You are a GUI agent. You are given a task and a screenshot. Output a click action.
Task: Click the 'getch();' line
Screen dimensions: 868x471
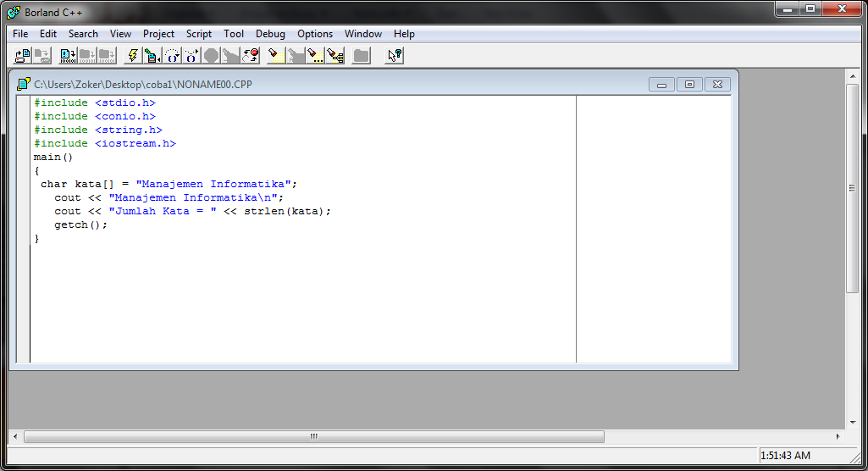pyautogui.click(x=80, y=224)
